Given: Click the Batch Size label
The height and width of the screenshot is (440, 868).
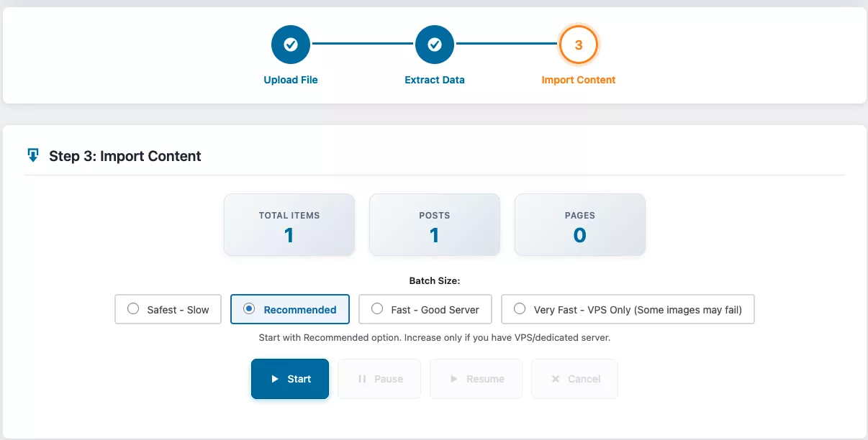Looking at the screenshot, I should [434, 280].
